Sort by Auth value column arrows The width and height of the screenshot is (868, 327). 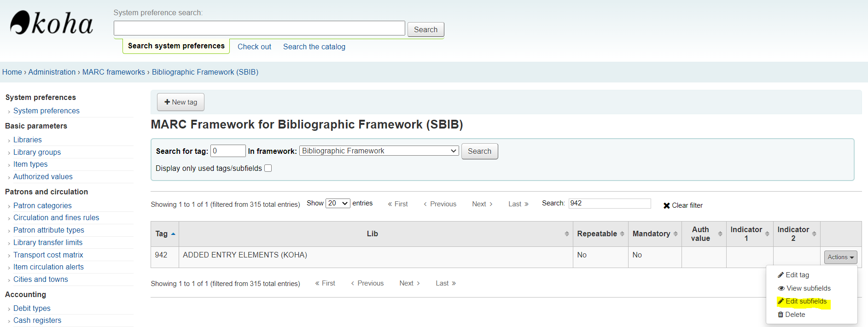720,234
